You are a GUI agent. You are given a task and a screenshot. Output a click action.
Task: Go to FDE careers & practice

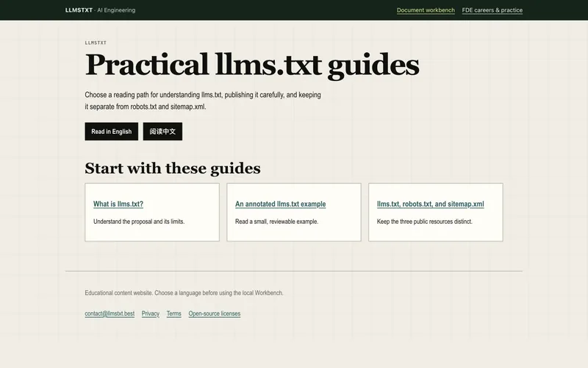pos(492,10)
